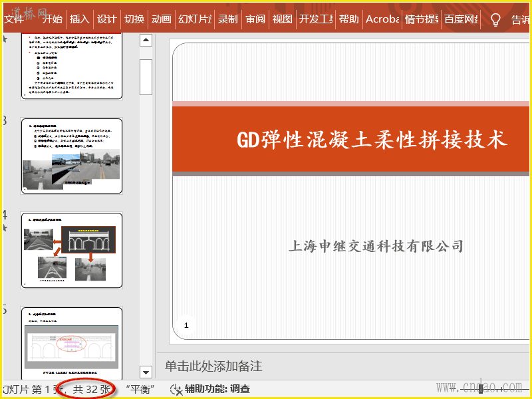Click the thumbnail pane scrollbar thumb

(x=146, y=77)
